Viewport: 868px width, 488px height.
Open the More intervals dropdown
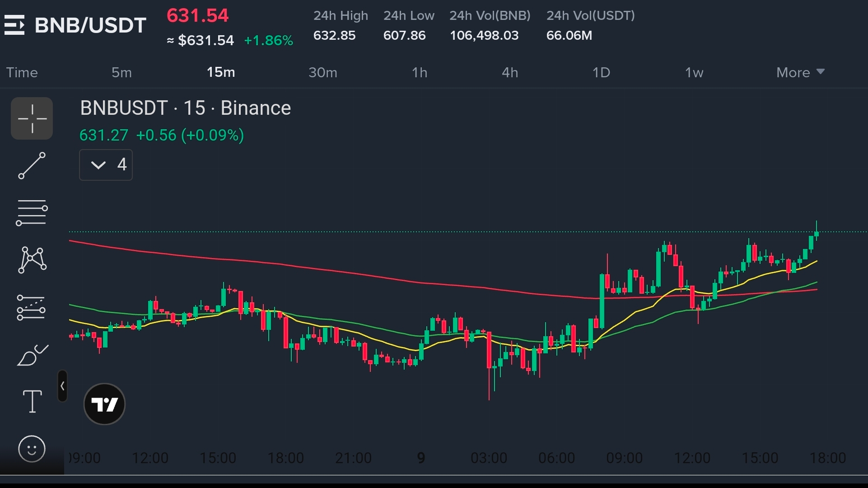click(800, 72)
